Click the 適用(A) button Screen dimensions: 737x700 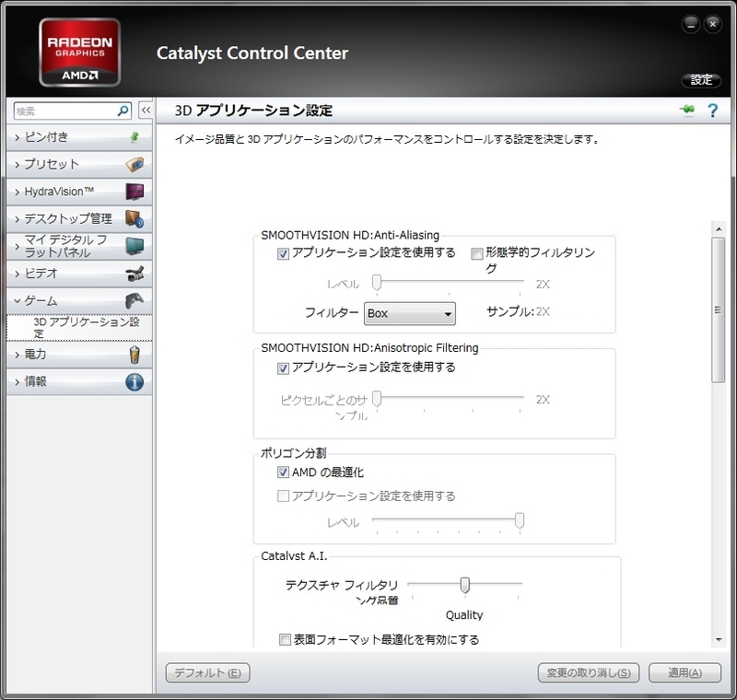tap(684, 672)
